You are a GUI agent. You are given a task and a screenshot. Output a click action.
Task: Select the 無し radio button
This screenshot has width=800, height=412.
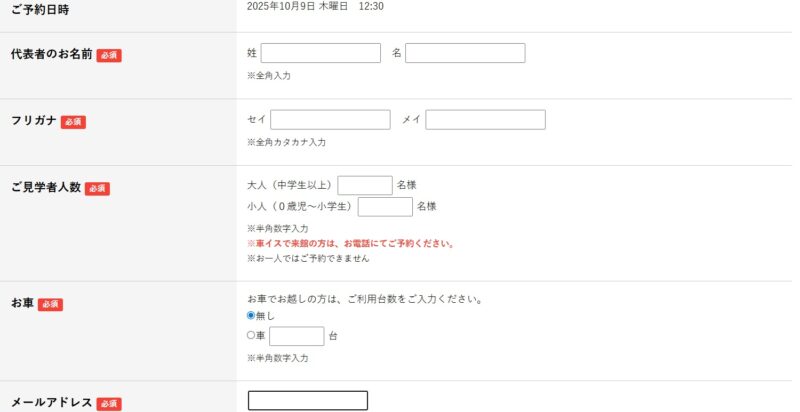tap(251, 316)
